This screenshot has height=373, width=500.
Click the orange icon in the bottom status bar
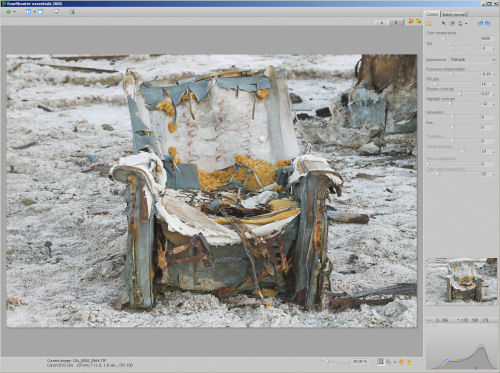pos(401,362)
